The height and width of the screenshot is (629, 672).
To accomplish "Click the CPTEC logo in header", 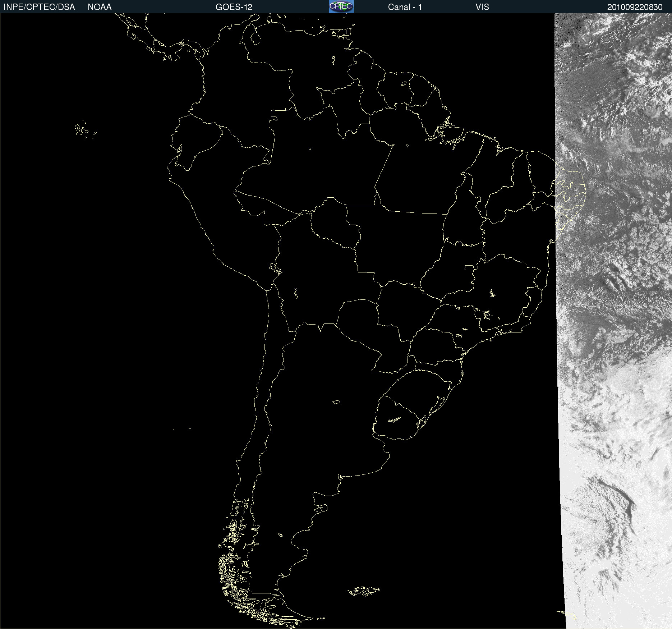I will [x=341, y=6].
